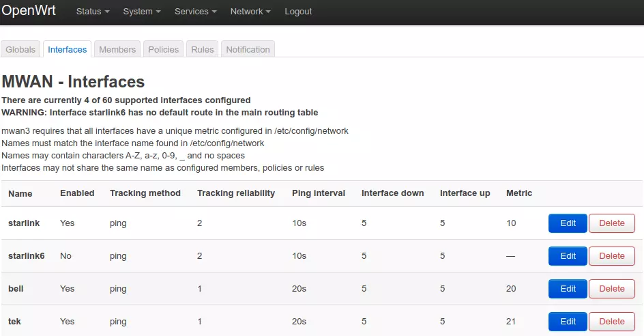644x336 pixels.
Task: Click the ping tracking method for bell
Action: click(x=118, y=289)
